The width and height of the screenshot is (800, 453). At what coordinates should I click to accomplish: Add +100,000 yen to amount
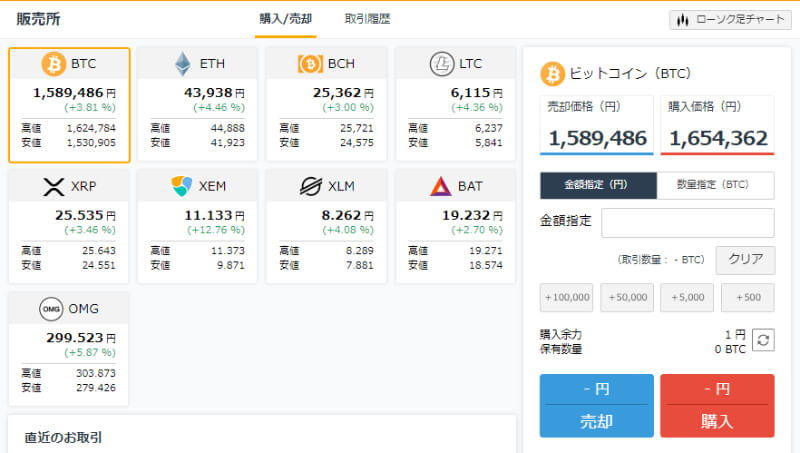pos(567,297)
